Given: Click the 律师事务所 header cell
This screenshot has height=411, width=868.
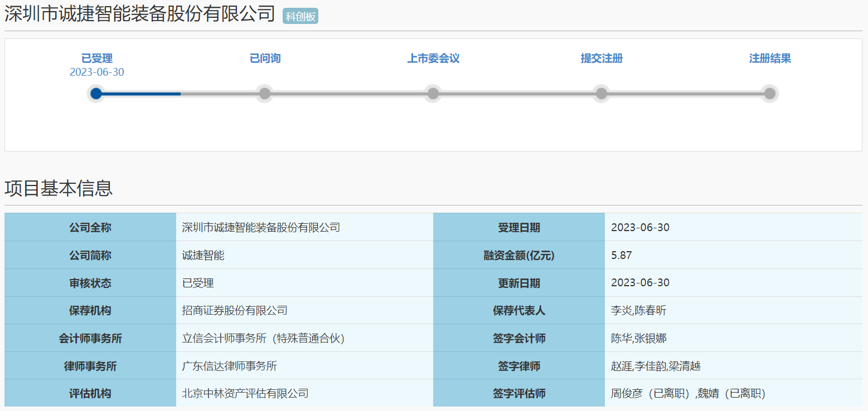Looking at the screenshot, I should click(90, 366).
